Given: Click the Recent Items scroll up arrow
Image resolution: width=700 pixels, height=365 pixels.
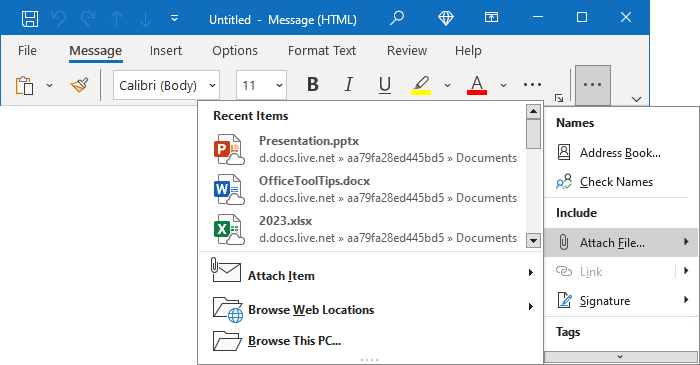Looking at the screenshot, I should 533,111.
